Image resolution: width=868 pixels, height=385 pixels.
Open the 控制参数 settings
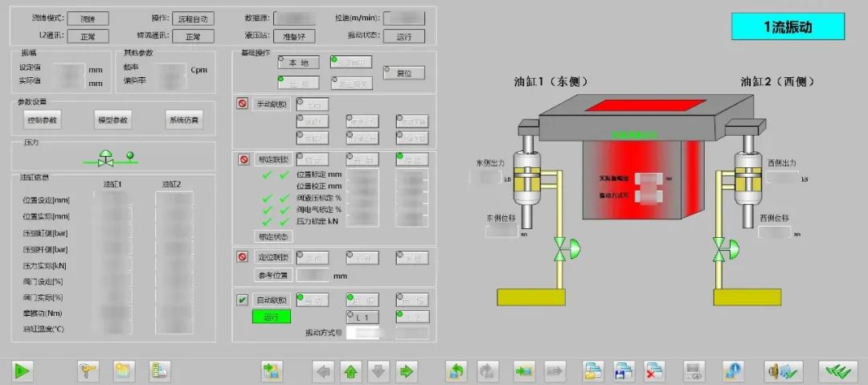43,121
